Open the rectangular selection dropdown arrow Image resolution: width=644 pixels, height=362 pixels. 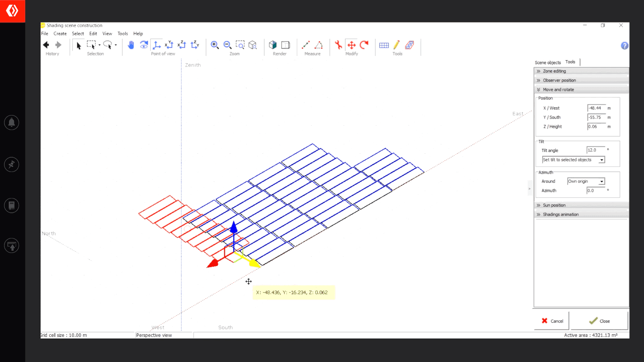pyautogui.click(x=99, y=45)
